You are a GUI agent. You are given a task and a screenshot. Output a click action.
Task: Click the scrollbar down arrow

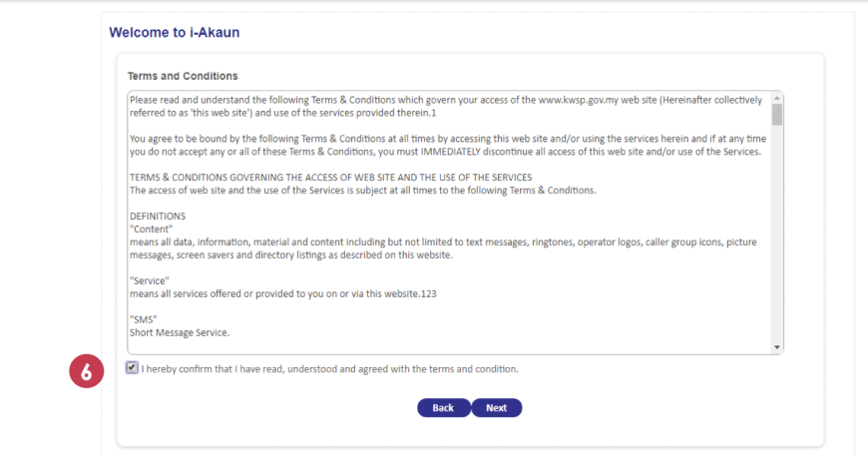point(777,347)
